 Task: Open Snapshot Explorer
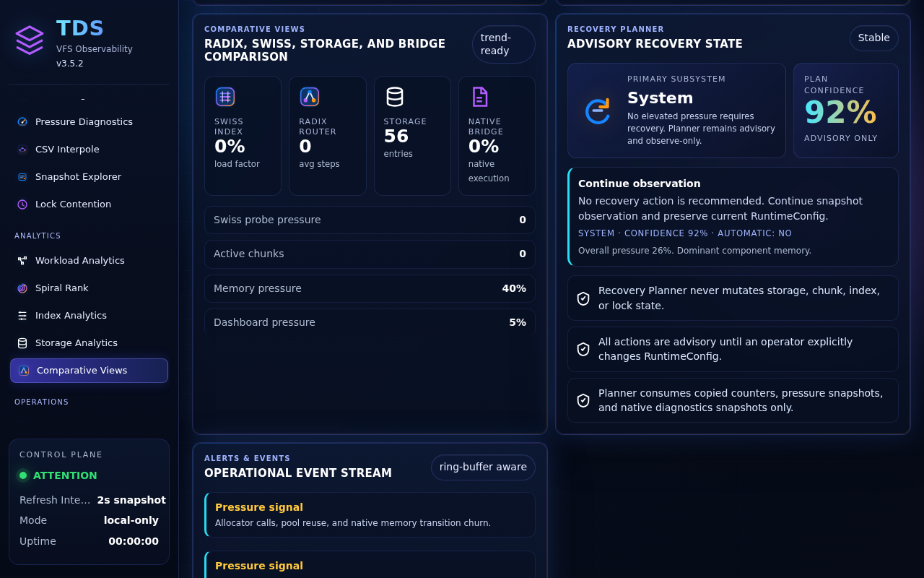(x=89, y=177)
